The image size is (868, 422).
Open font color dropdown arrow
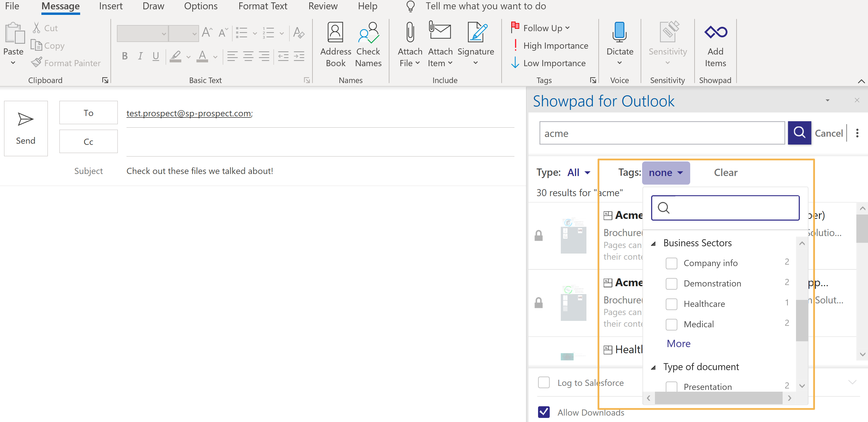tap(215, 57)
